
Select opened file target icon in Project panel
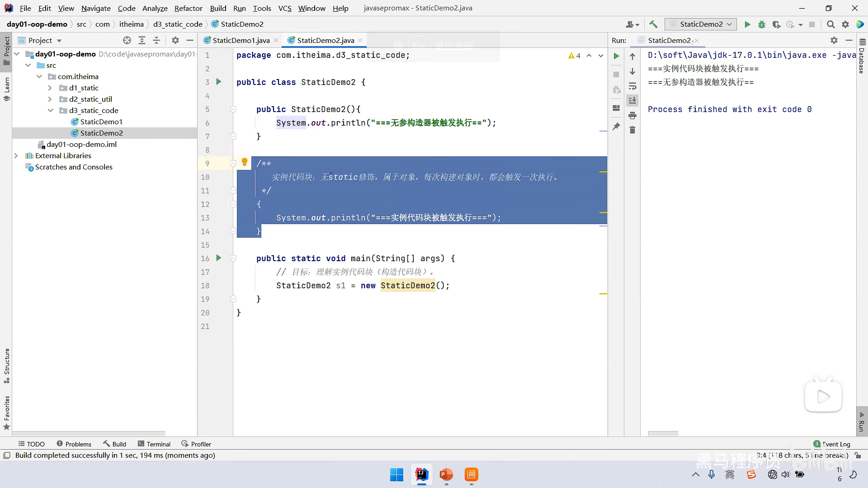point(127,40)
